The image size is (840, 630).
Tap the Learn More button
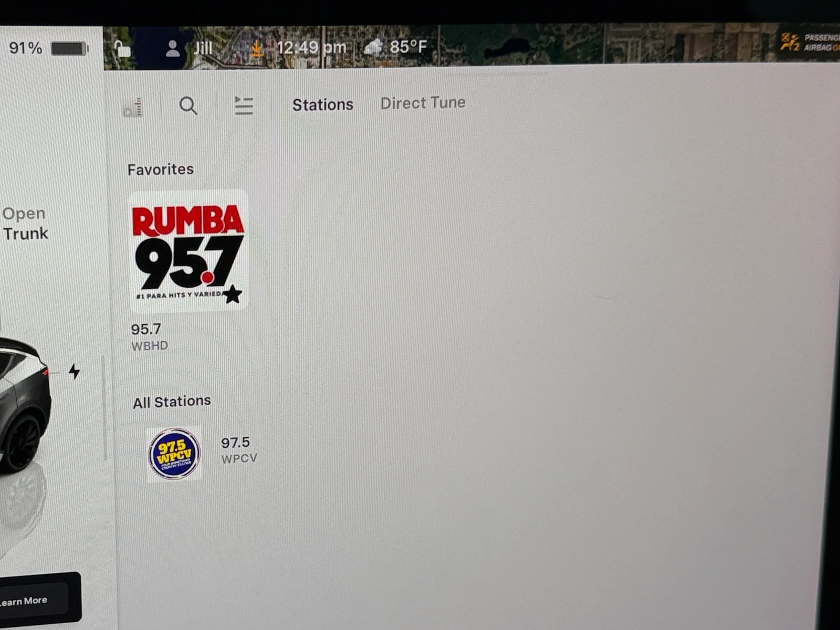pos(34,601)
